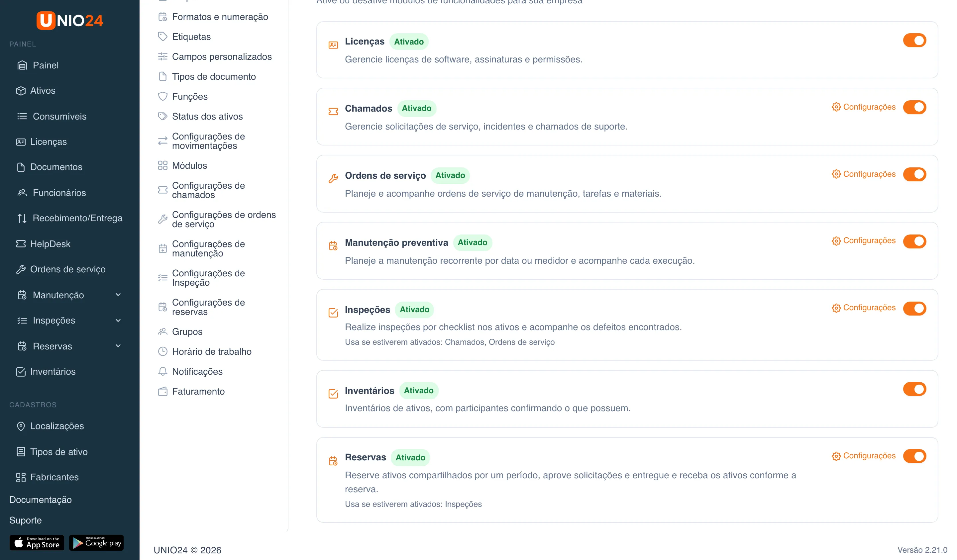Open the Documentação link
The height and width of the screenshot is (560, 957).
click(40, 500)
